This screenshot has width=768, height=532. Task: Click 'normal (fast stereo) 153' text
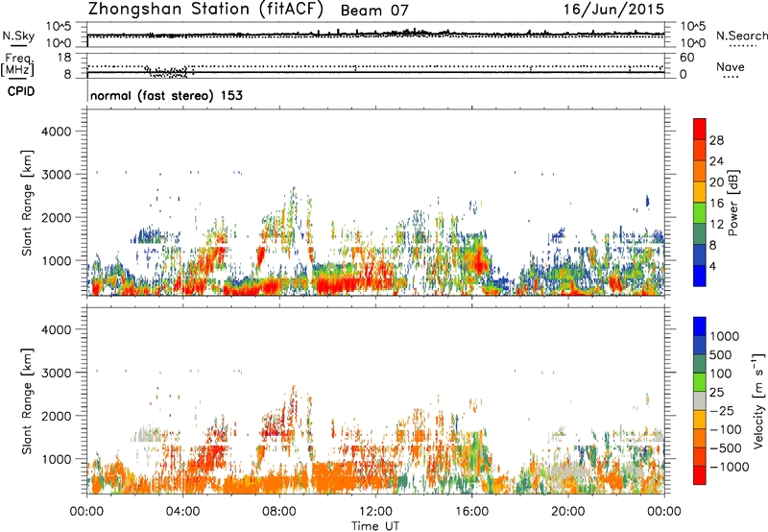166,95
